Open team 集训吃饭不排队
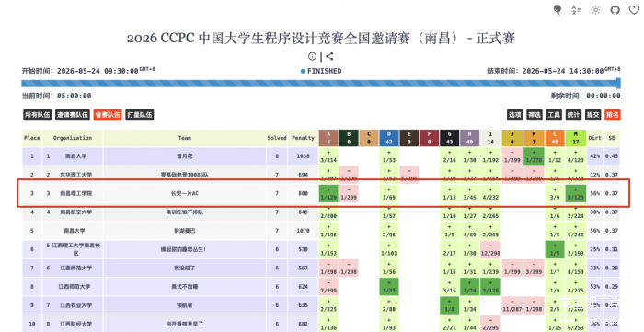Viewport: 644px width, 332px height. (x=184, y=212)
